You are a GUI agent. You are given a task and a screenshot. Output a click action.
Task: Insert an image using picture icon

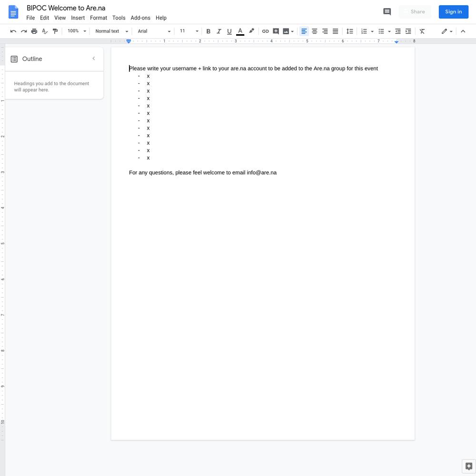(286, 31)
